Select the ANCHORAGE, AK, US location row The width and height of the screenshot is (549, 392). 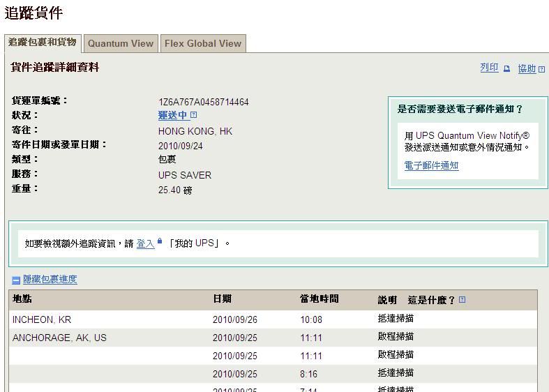click(59, 338)
